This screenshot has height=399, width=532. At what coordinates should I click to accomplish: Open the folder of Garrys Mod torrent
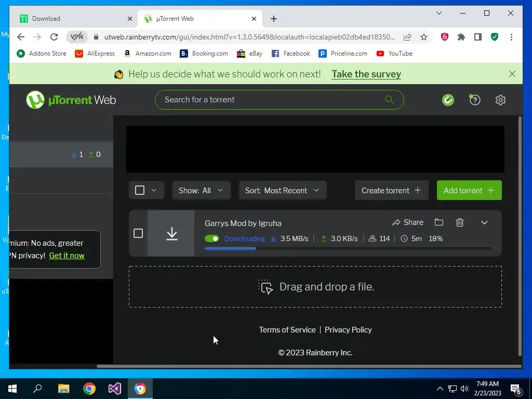(438, 222)
